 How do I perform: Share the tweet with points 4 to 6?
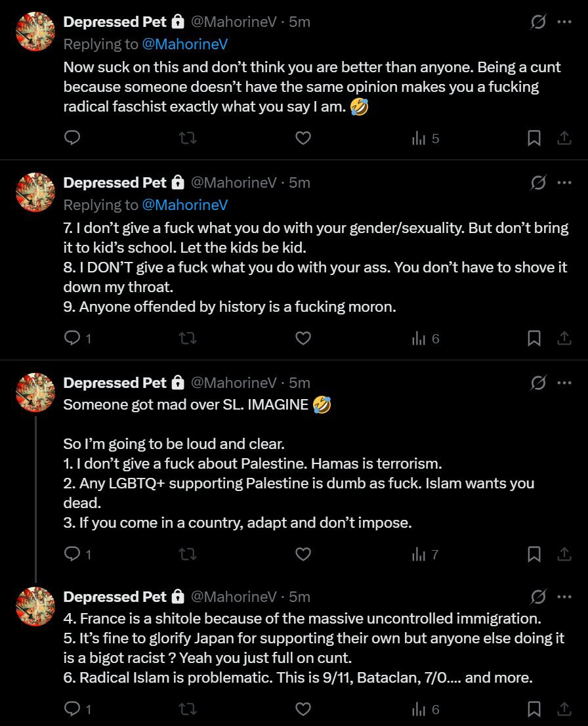[x=564, y=709]
